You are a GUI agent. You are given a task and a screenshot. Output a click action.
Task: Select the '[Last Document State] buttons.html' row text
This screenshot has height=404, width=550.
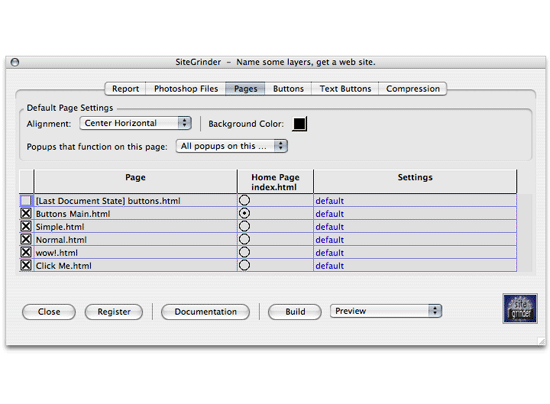click(x=108, y=201)
